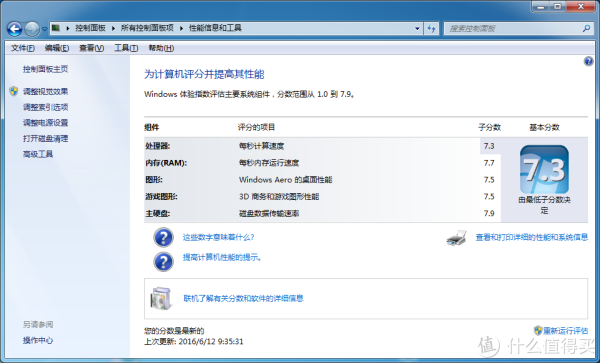Open the 工具(T) menu
The width and height of the screenshot is (600, 363).
coord(126,48)
